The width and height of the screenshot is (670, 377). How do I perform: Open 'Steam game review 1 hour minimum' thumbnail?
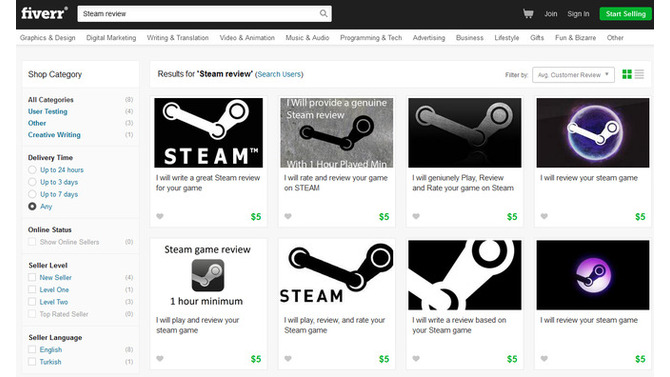pyautogui.click(x=209, y=275)
